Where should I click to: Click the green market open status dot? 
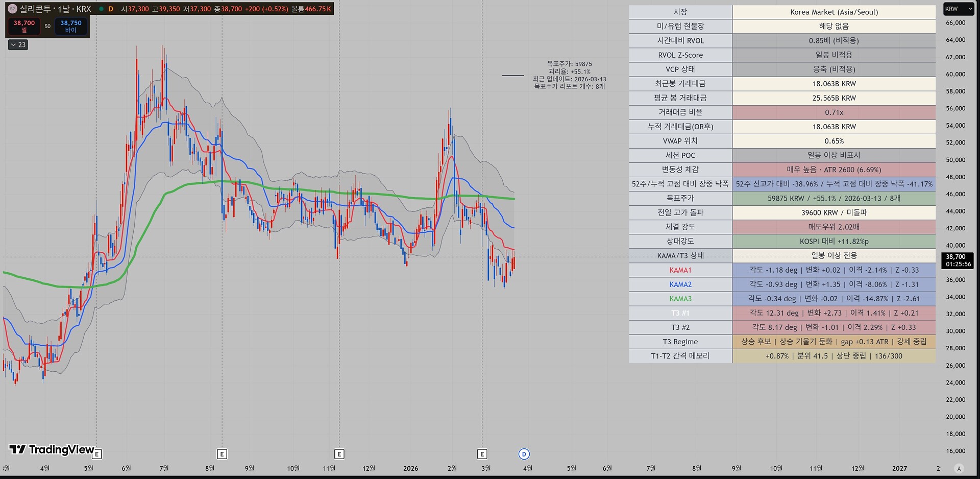coord(101,9)
